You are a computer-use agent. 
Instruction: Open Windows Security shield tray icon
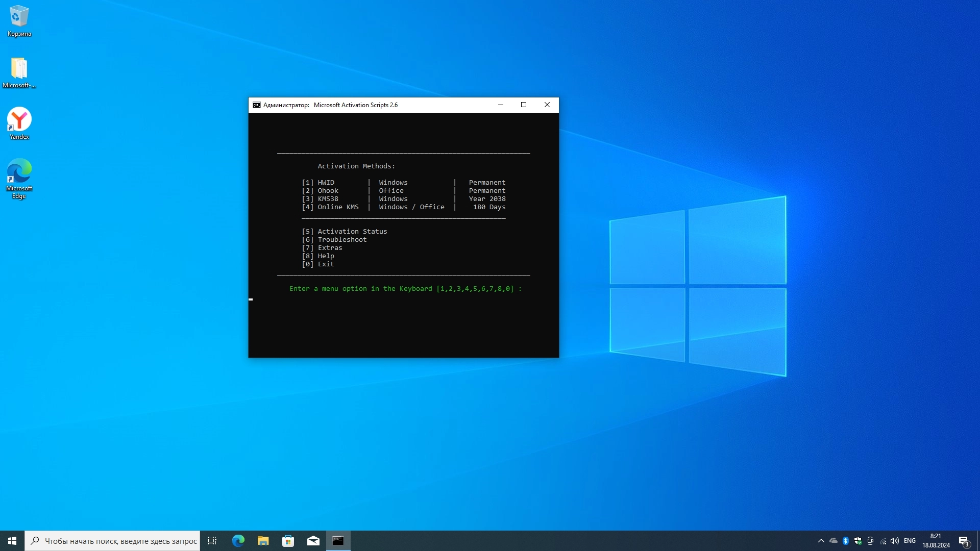[858, 541]
